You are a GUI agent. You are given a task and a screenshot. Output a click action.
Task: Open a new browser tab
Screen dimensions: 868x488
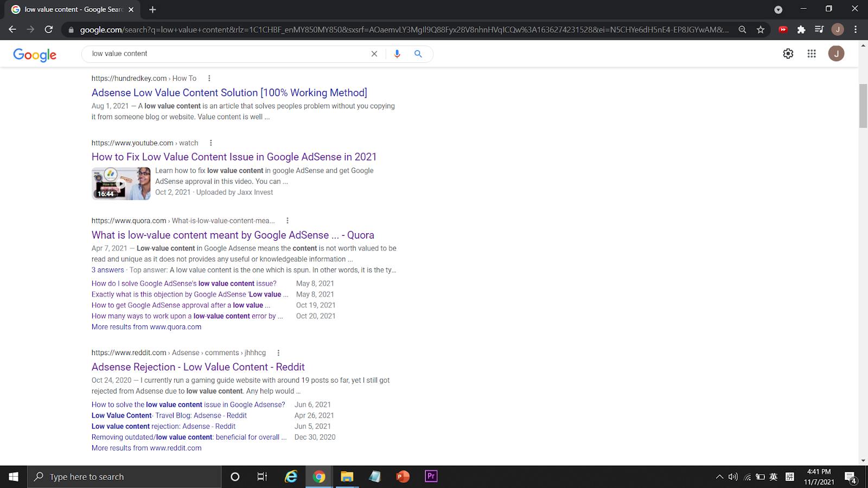coord(152,9)
